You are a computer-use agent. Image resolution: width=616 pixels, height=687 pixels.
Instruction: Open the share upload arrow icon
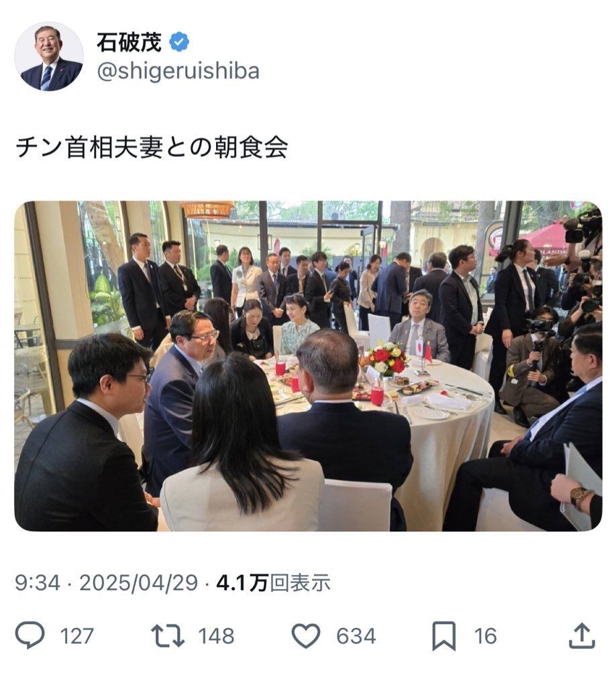click(582, 635)
